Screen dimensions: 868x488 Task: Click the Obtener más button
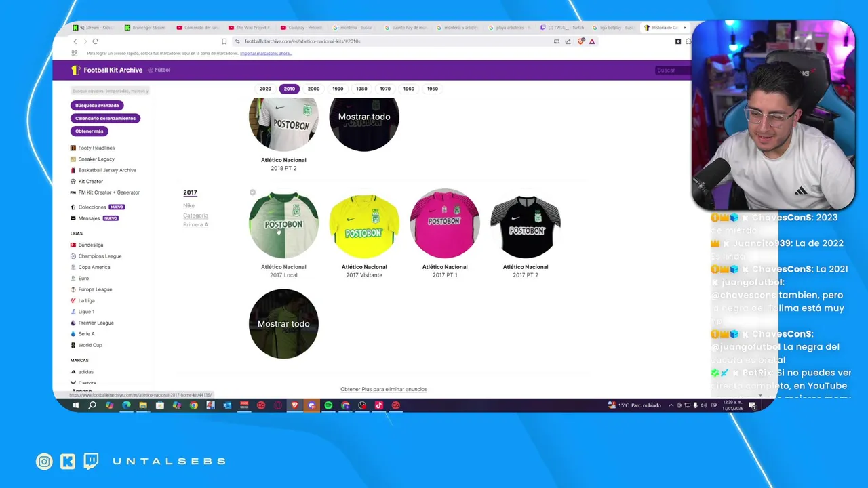88,131
